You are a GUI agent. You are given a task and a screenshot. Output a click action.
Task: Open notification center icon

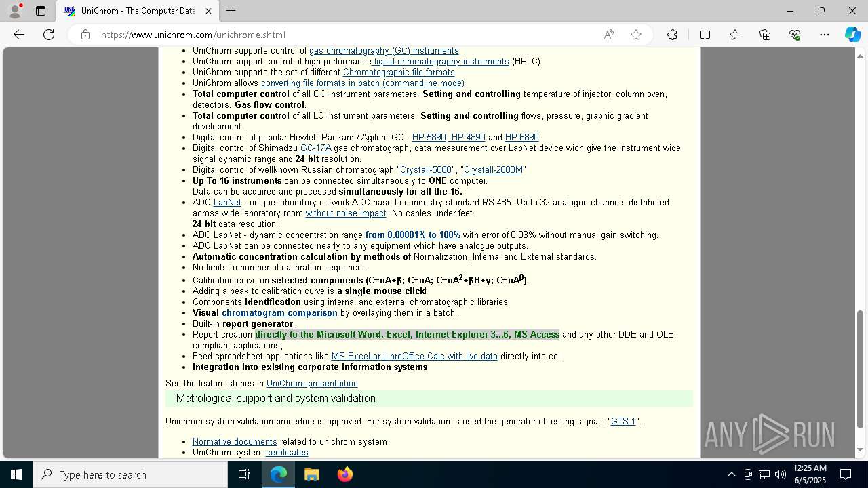pyautogui.click(x=846, y=474)
